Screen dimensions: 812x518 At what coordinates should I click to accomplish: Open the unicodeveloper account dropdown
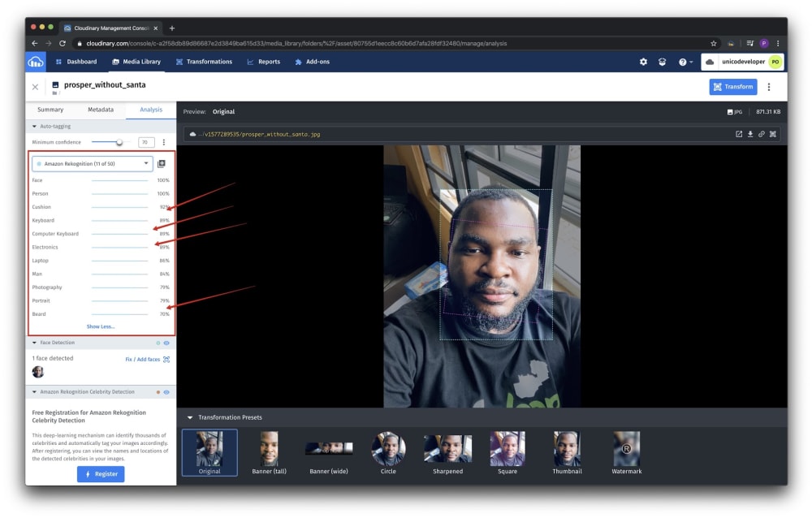click(742, 62)
